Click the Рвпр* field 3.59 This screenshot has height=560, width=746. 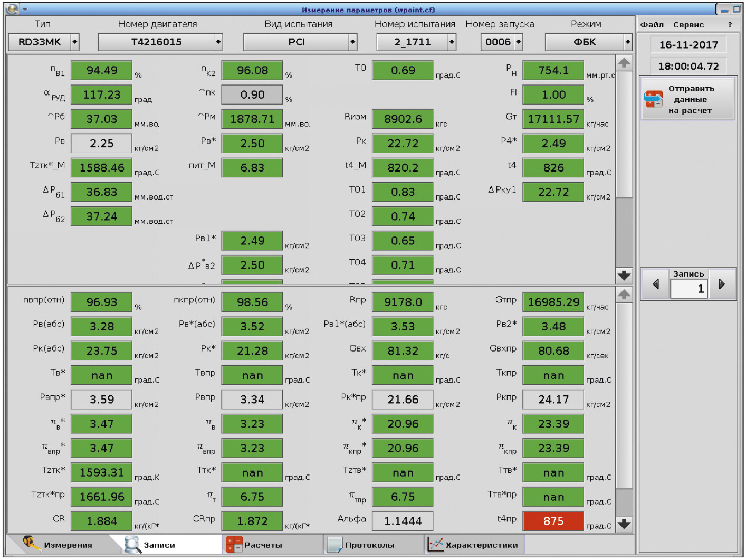[x=101, y=400]
